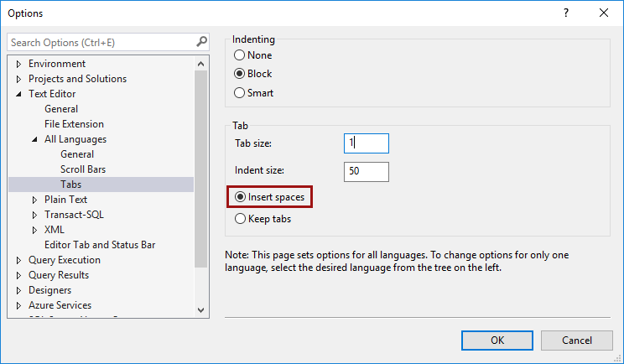Image resolution: width=624 pixels, height=364 pixels.
Task: Click the OK button
Action: [497, 340]
